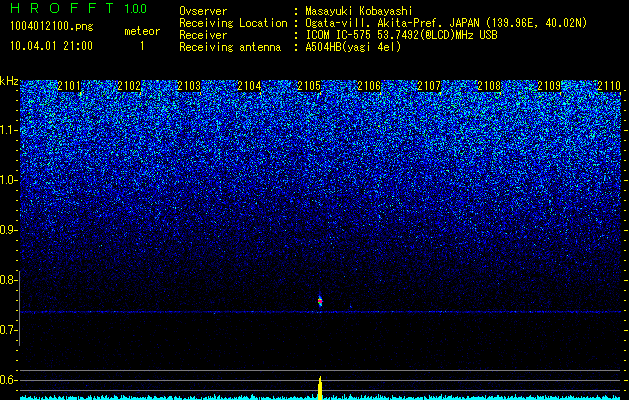The image size is (629, 400).
Task: Click the meteor count value 1
Action: pyautogui.click(x=142, y=46)
